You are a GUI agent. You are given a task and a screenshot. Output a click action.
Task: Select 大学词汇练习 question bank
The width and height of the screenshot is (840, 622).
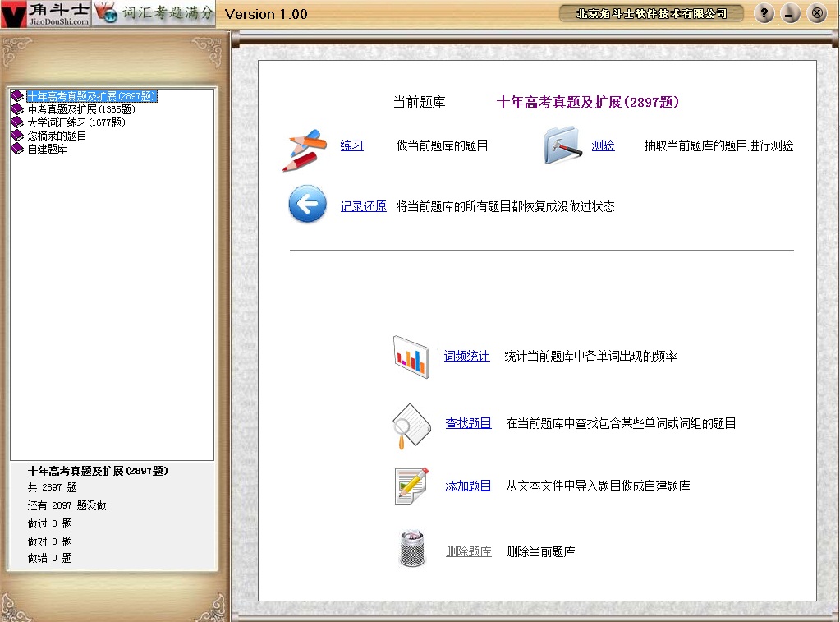pos(76,122)
